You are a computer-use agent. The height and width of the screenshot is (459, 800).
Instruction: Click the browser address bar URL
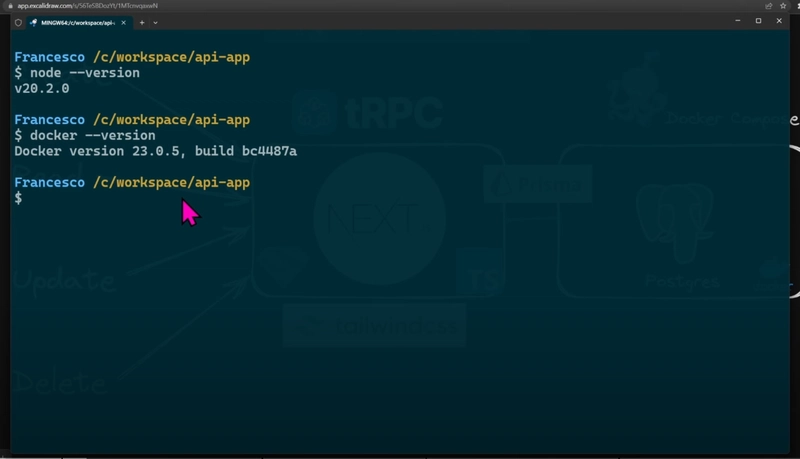(x=88, y=6)
